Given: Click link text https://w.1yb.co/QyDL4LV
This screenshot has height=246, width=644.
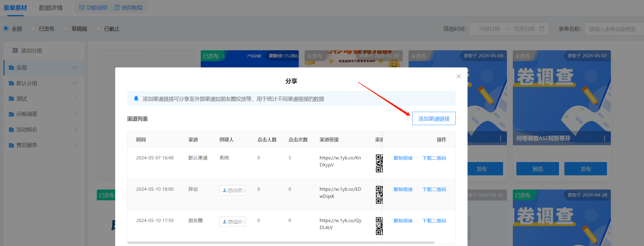Looking at the screenshot, I should click(341, 224).
